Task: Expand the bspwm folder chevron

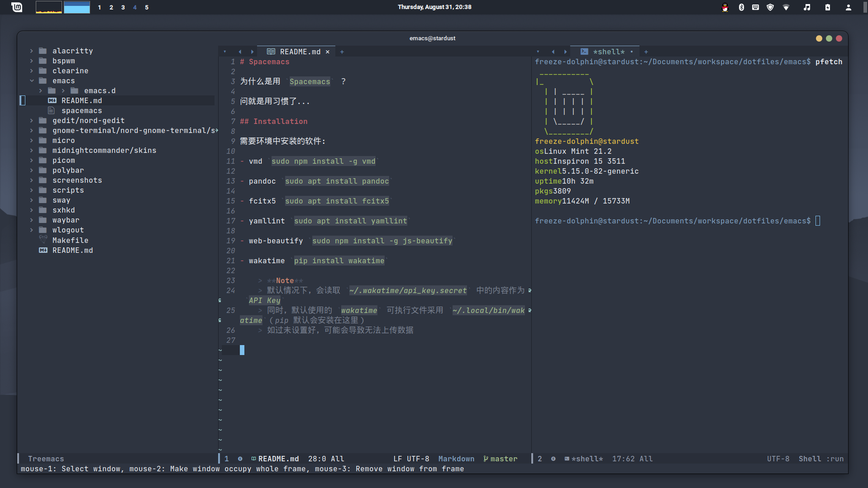Action: (x=31, y=61)
